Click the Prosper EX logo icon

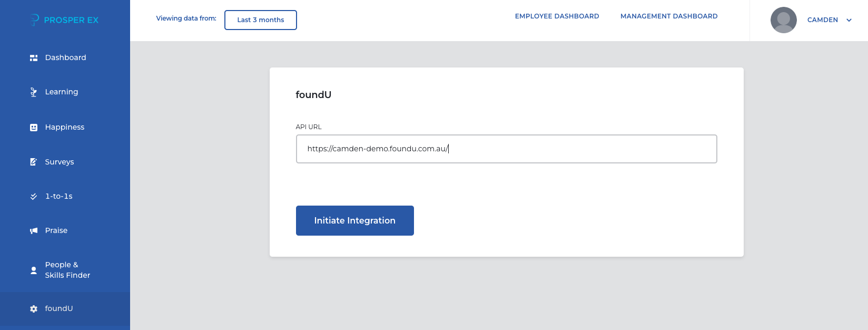click(35, 20)
